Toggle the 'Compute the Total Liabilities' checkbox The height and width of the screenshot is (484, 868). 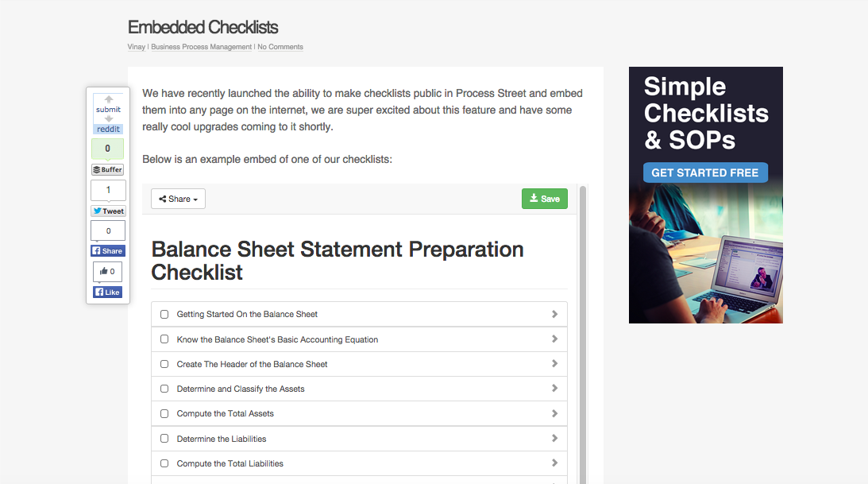point(164,463)
